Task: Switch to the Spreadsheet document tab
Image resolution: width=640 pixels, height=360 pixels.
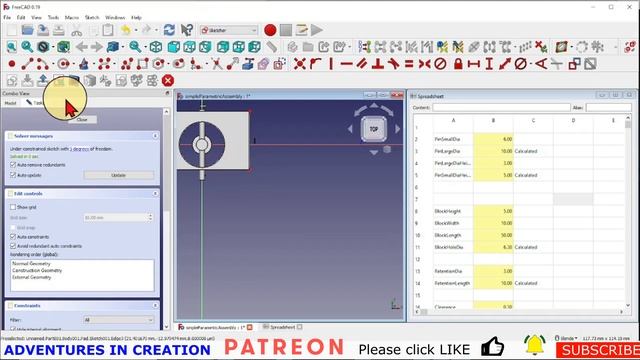Action: (282, 327)
